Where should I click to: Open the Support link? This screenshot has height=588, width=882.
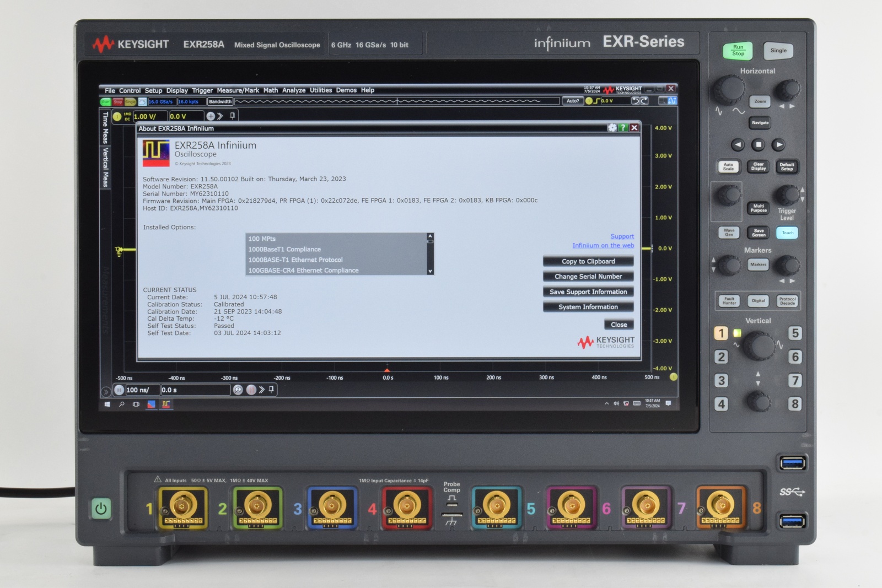tap(622, 236)
